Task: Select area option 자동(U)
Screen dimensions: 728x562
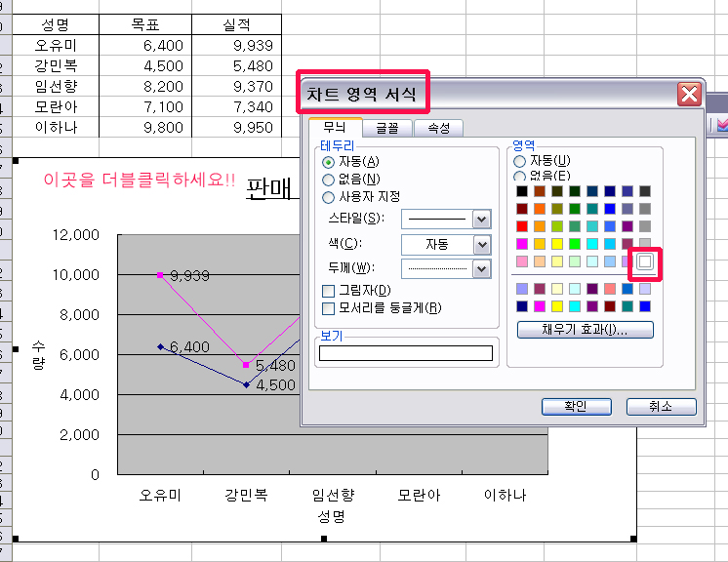Action: pos(542,161)
